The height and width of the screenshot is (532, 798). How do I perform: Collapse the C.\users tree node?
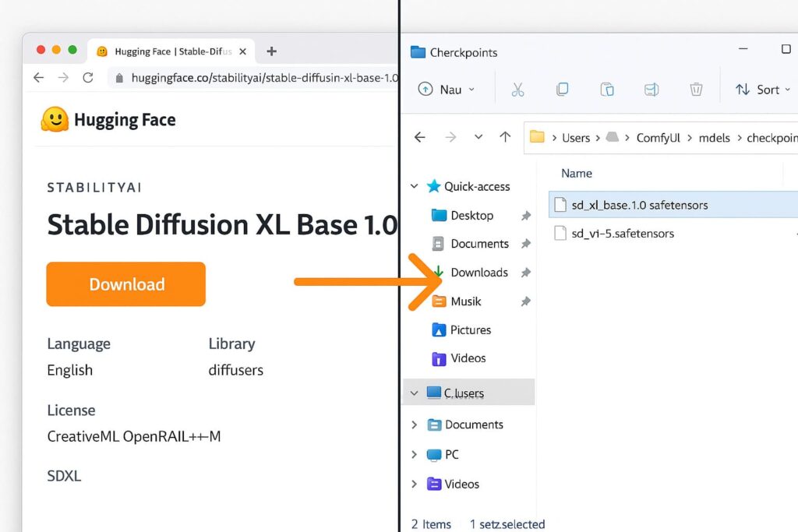(x=415, y=393)
